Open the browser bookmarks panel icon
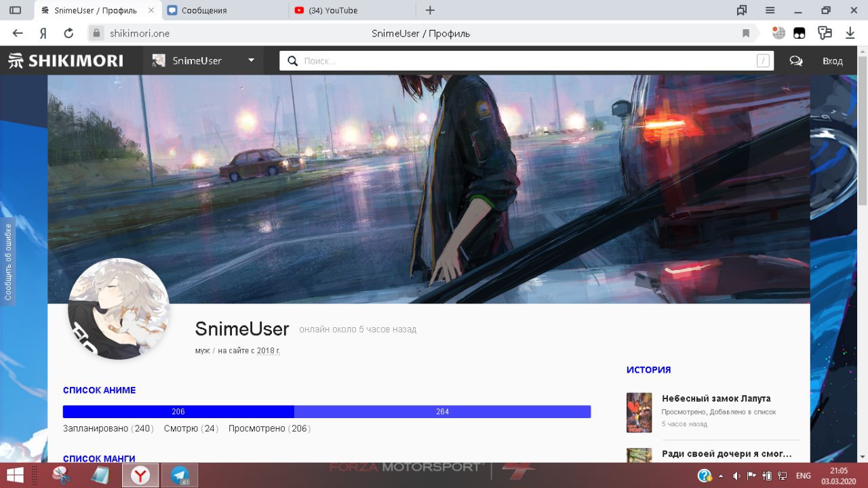Image resolution: width=868 pixels, height=488 pixels. coord(741,10)
